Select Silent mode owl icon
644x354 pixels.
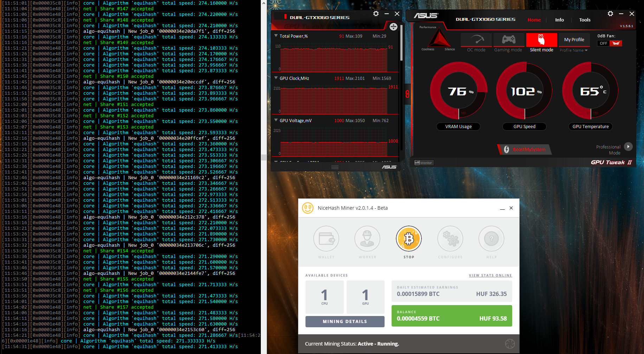click(x=541, y=40)
